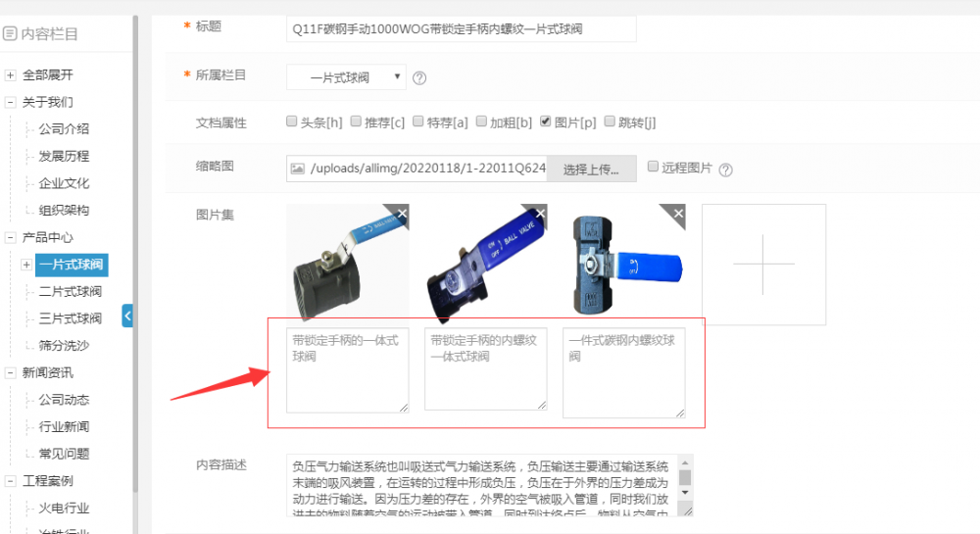This screenshot has width=980, height=534.
Task: Add new image with plus box
Action: coord(763,265)
